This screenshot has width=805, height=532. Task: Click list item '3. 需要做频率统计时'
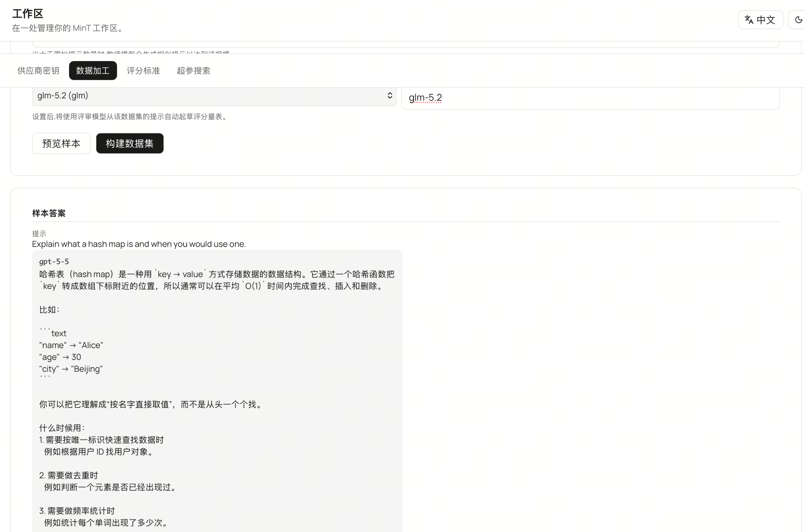[x=77, y=511]
